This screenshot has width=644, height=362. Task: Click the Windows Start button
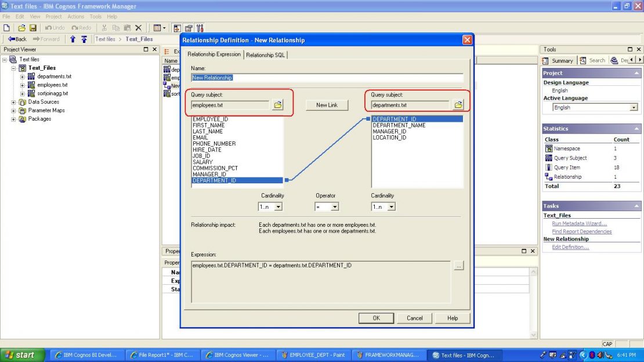[x=23, y=355]
